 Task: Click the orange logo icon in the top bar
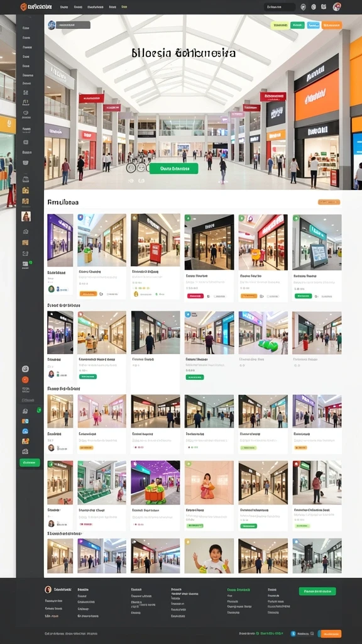tap(23, 6)
